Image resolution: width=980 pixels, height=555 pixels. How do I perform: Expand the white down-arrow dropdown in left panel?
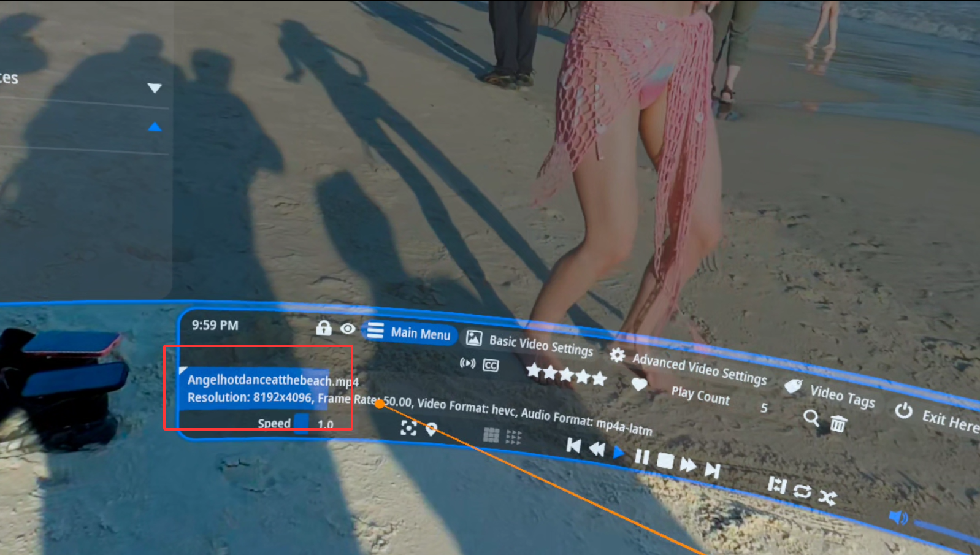(155, 88)
